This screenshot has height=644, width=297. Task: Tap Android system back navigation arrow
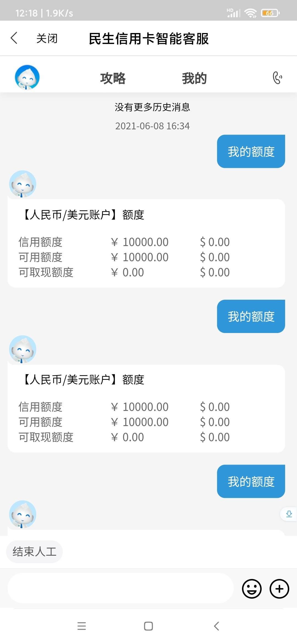[x=216, y=626]
